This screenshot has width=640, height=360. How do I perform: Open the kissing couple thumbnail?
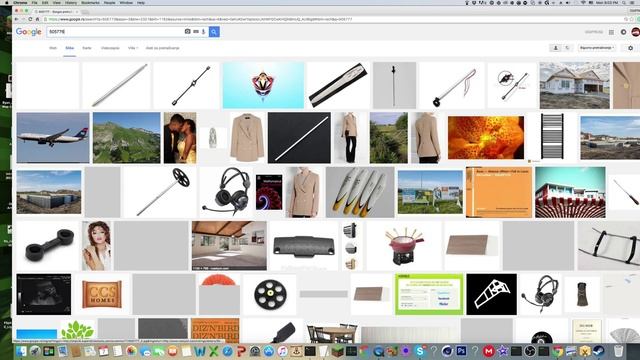tap(180, 138)
